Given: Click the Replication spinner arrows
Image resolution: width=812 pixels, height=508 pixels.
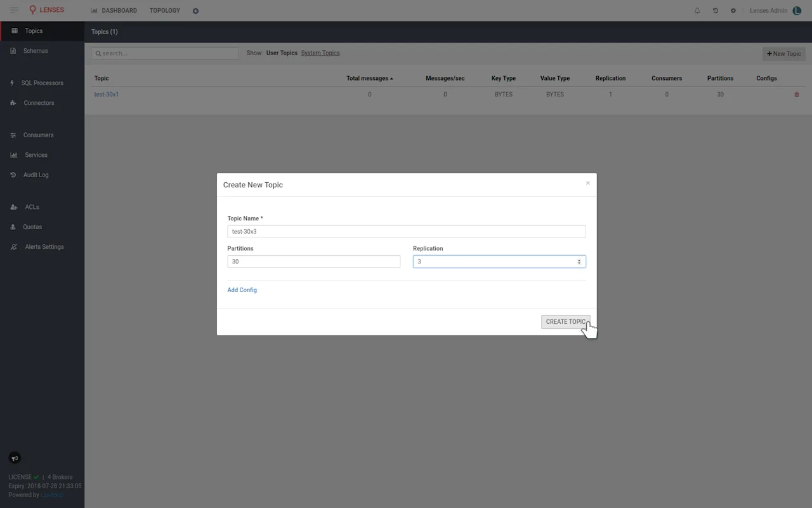Looking at the screenshot, I should [579, 262].
